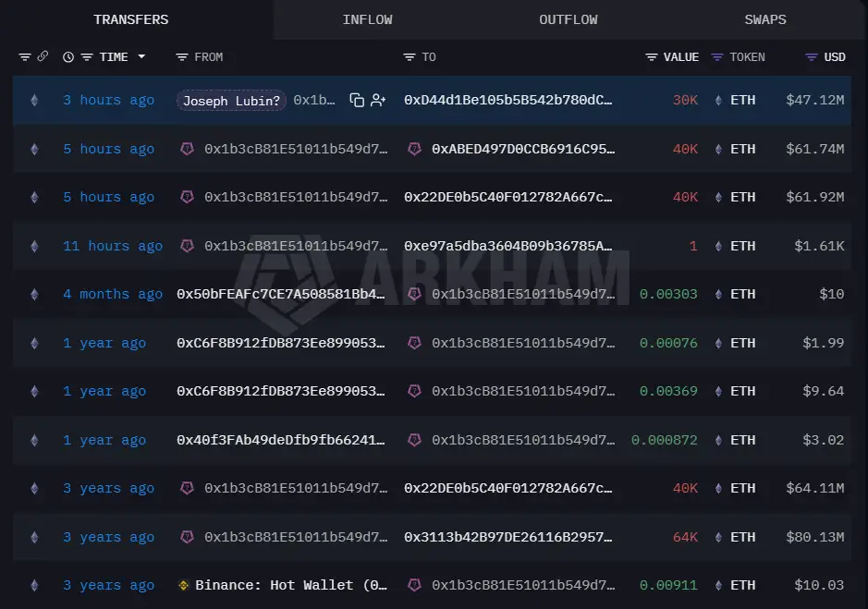
Task: Filter the TOKEN column
Action: tap(717, 57)
